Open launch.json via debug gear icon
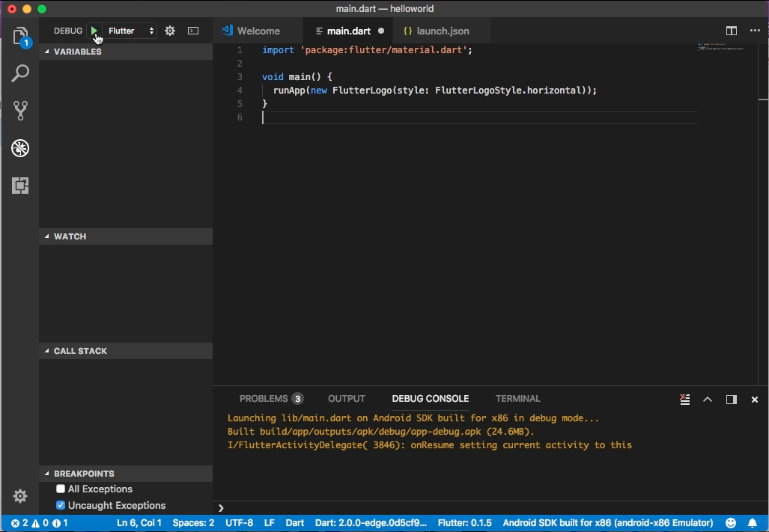769x532 pixels. tap(170, 31)
